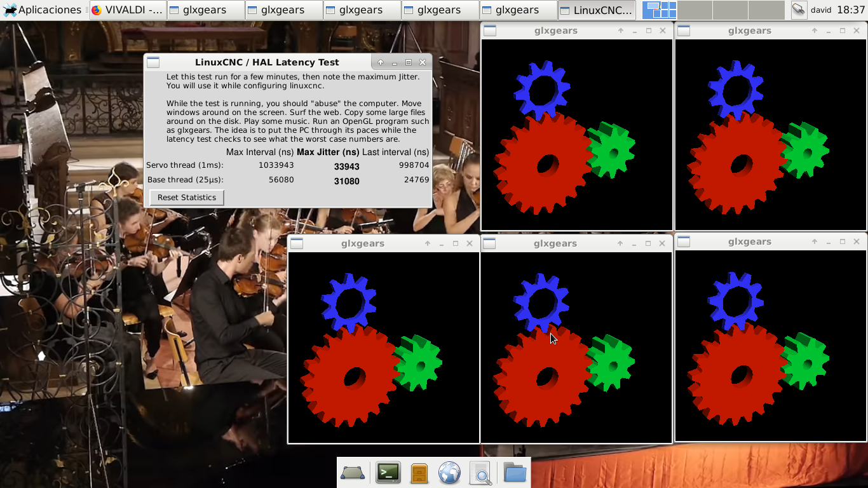Launch the globe web browser icon
This screenshot has width=868, height=488.
pos(449,473)
